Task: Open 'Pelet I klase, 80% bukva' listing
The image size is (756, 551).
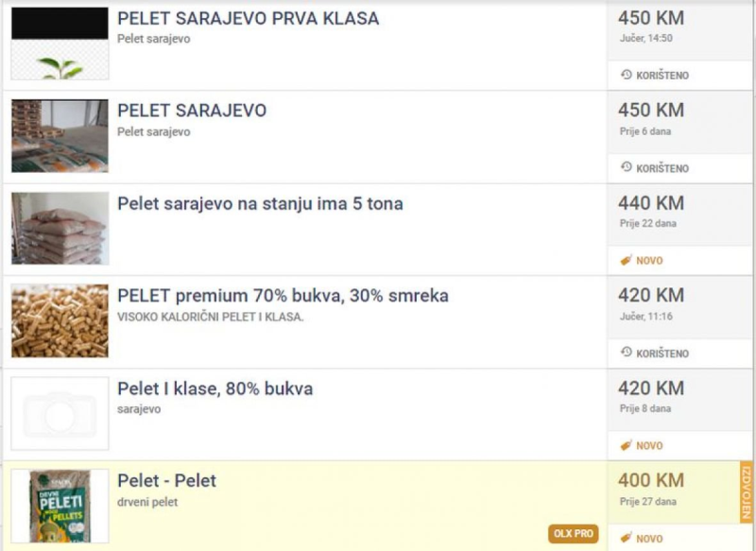Action: point(215,388)
